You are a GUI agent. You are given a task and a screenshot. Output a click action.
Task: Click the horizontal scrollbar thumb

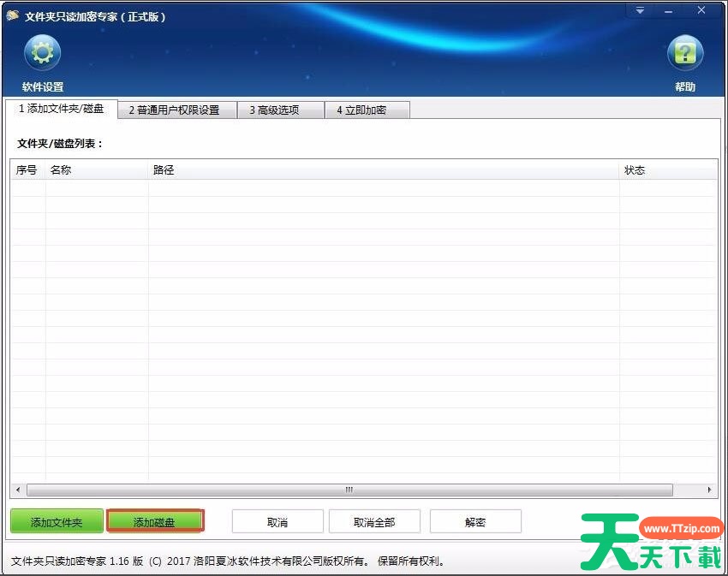(x=349, y=490)
